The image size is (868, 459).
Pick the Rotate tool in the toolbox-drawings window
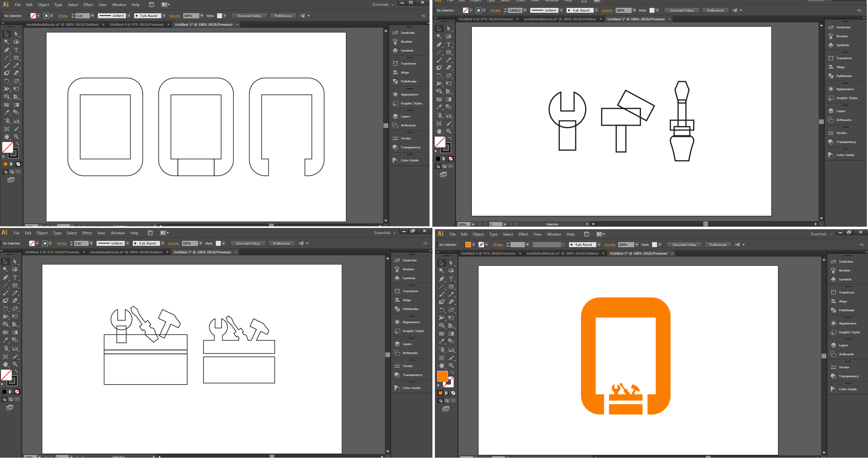[5, 309]
